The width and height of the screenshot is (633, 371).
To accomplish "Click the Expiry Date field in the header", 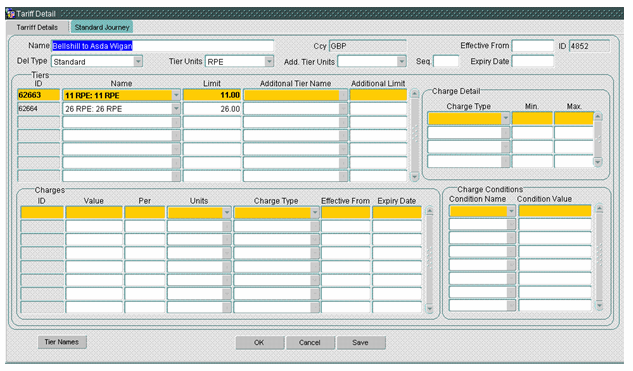I will tap(533, 62).
